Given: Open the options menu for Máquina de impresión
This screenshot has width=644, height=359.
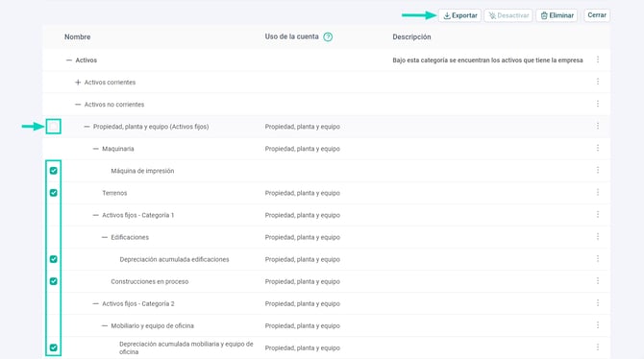Looking at the screenshot, I should 598,171.
